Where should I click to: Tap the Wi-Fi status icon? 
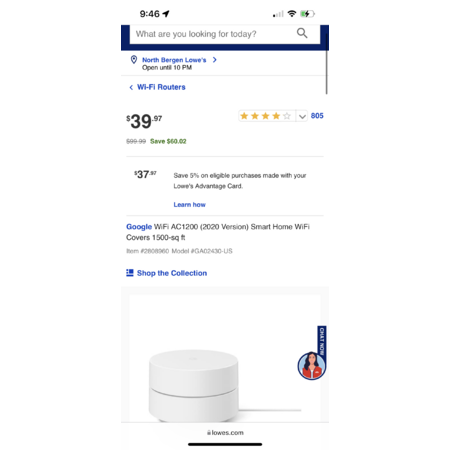(292, 14)
